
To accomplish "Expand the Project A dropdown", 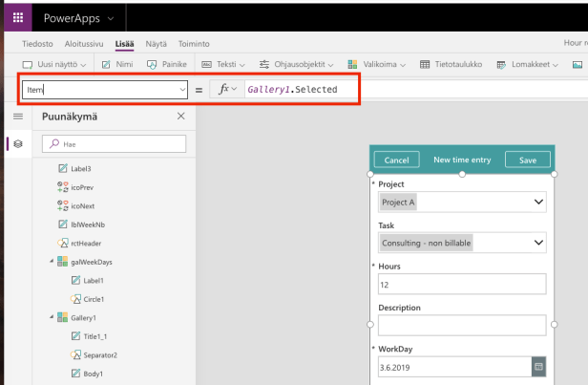I will pos(538,203).
